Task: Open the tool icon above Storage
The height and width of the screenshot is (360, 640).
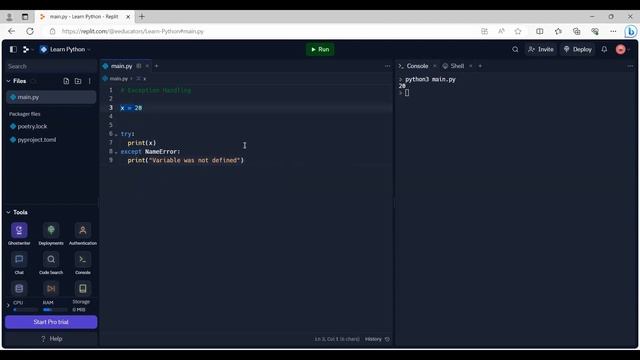Action: pos(83,289)
